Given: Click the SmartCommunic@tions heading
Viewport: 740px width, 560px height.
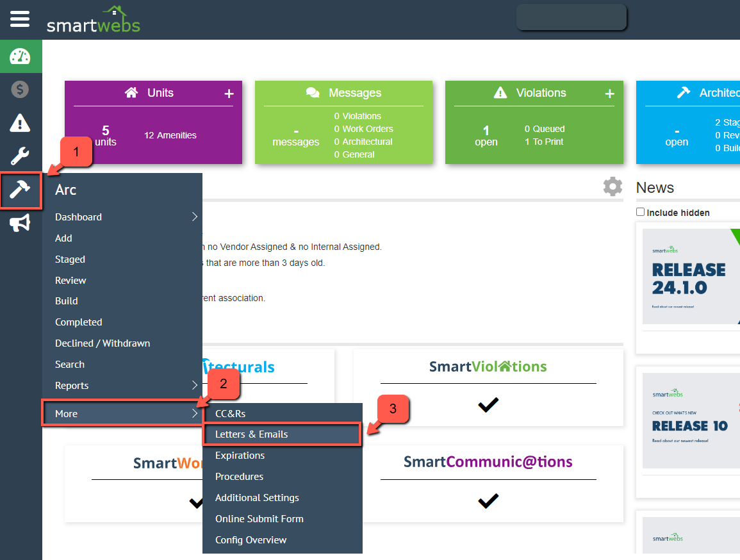Looking at the screenshot, I should 488,462.
